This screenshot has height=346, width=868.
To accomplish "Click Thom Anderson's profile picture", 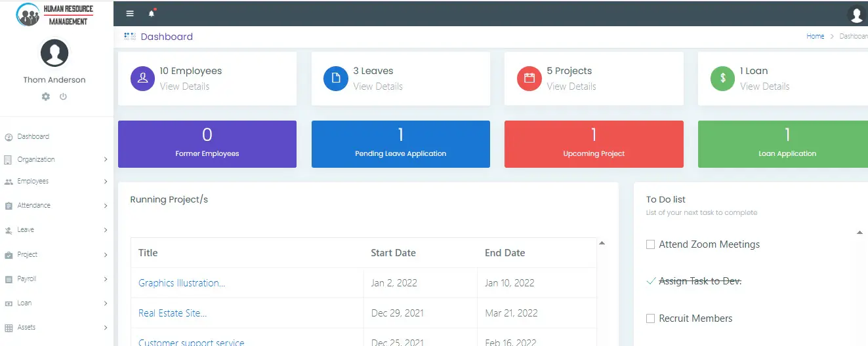I will [x=54, y=52].
